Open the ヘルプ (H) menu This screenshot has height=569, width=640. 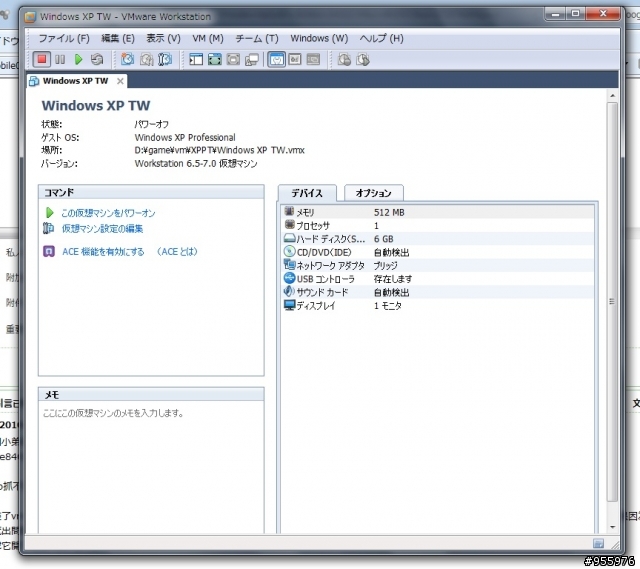[381, 38]
